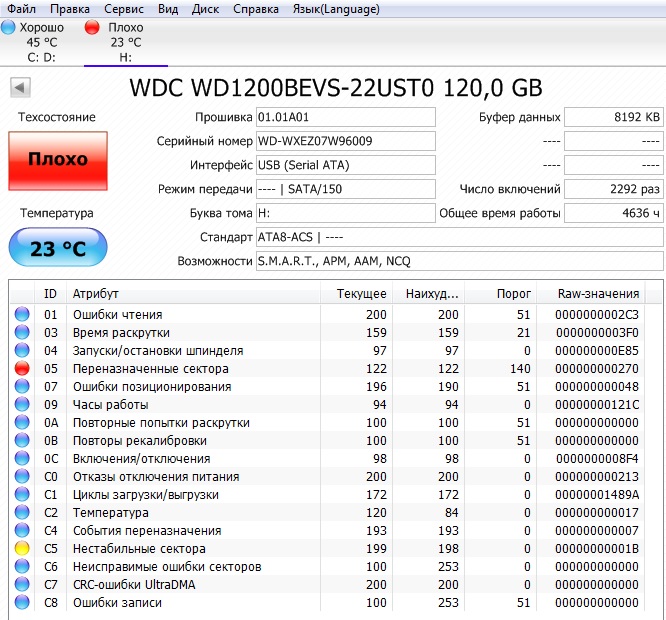Viewport: 666px width, 620px height.
Task: Open the Язык(Language) menu
Action: pos(336,9)
